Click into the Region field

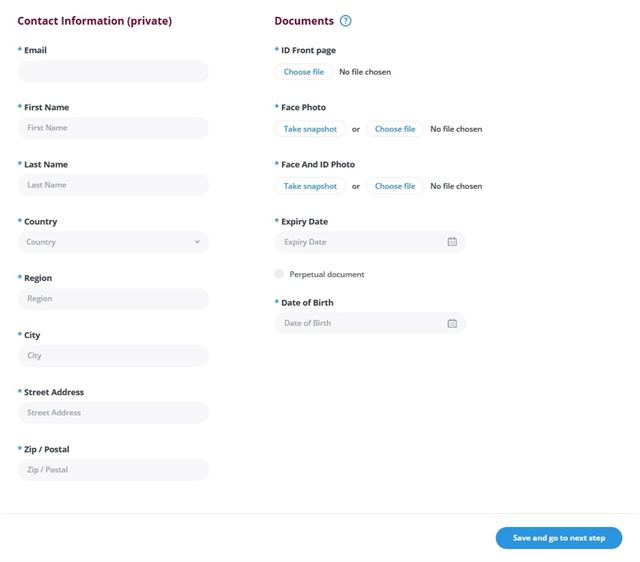pyautogui.click(x=113, y=299)
